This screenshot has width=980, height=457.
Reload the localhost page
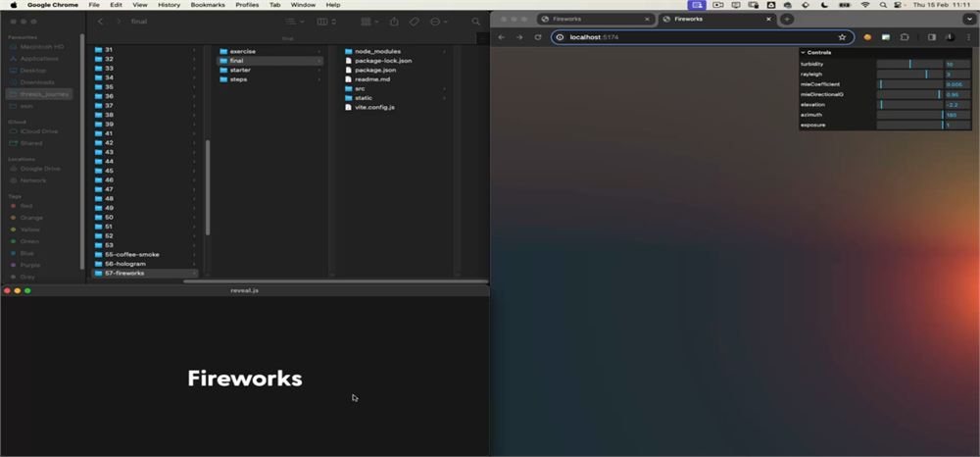pos(537,37)
